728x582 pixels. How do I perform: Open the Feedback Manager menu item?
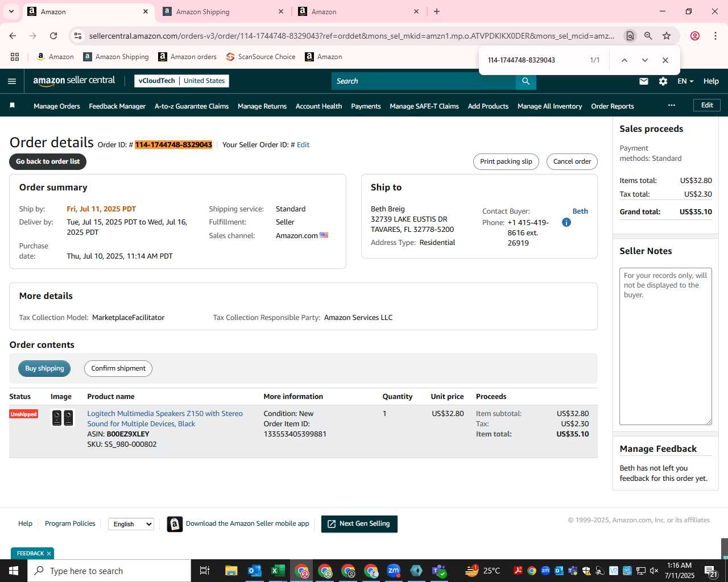[x=117, y=106]
